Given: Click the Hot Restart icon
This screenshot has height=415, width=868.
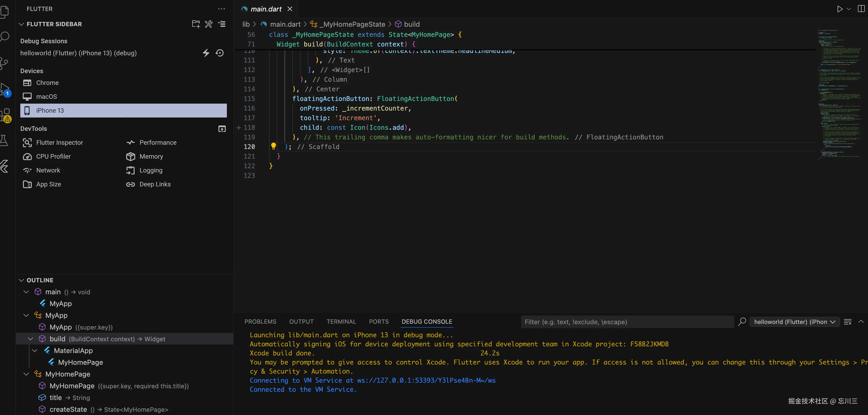Looking at the screenshot, I should click(x=220, y=53).
